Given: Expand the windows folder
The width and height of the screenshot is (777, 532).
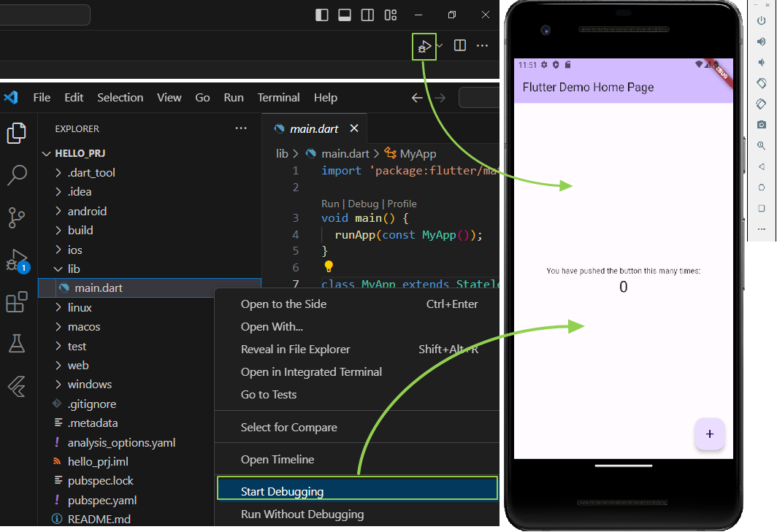Looking at the screenshot, I should click(89, 385).
